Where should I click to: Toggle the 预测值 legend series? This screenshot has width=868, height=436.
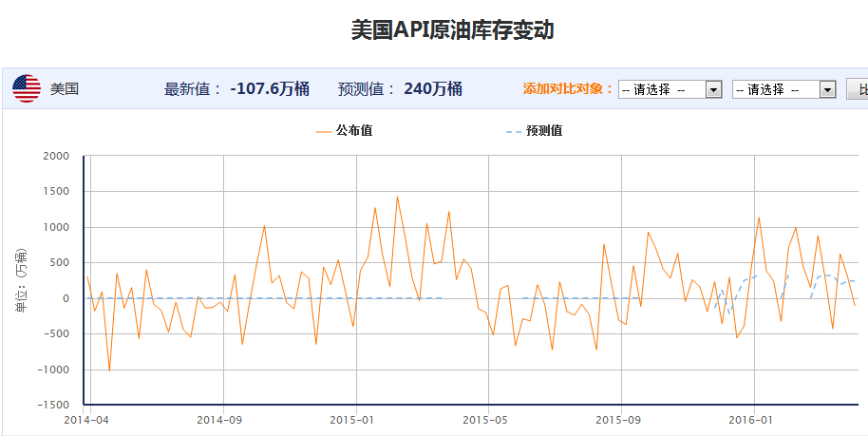pos(535,131)
